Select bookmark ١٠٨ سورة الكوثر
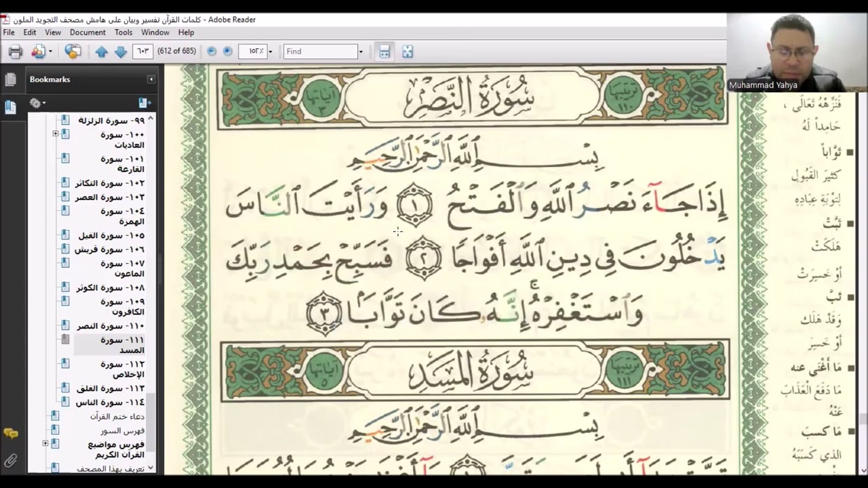This screenshot has width=868, height=488. pos(111,288)
